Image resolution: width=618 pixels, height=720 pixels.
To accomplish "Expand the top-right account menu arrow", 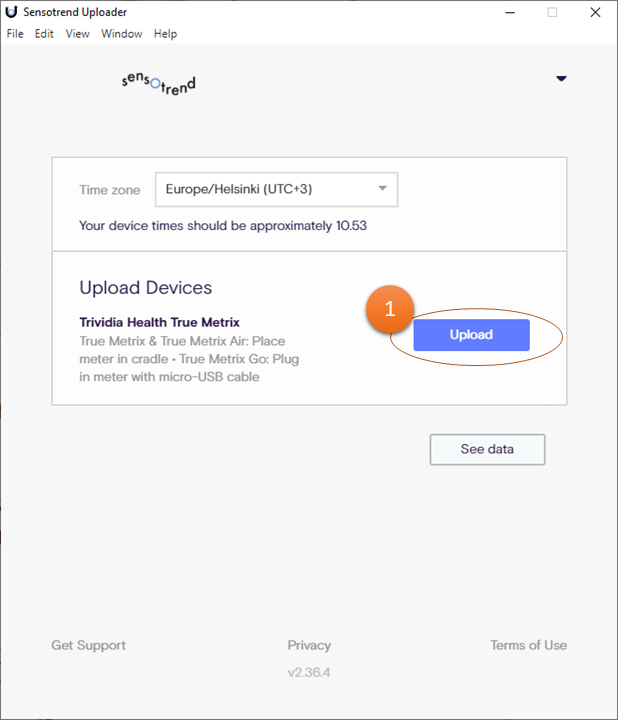I will (x=561, y=79).
